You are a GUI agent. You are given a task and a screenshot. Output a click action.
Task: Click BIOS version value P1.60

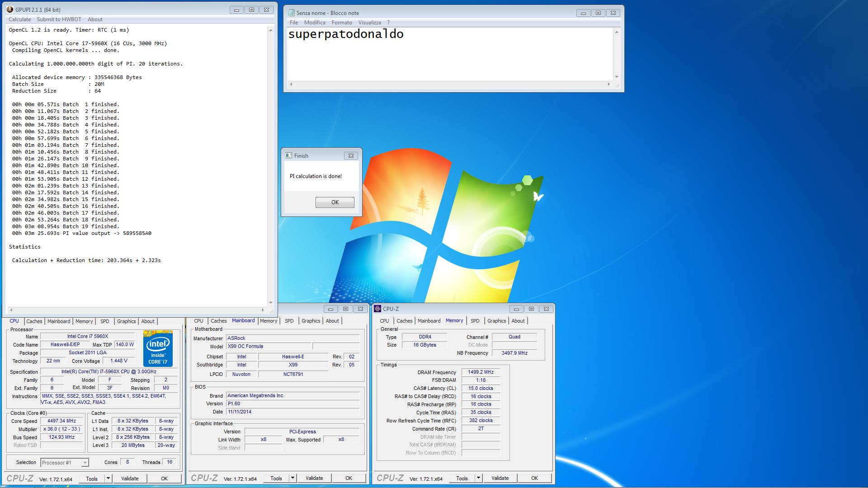tap(292, 404)
